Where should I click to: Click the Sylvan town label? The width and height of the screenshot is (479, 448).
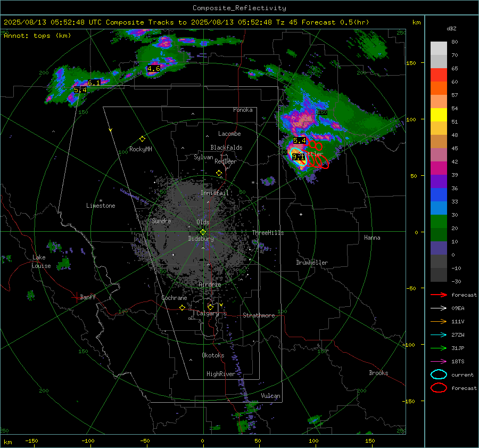[203, 157]
